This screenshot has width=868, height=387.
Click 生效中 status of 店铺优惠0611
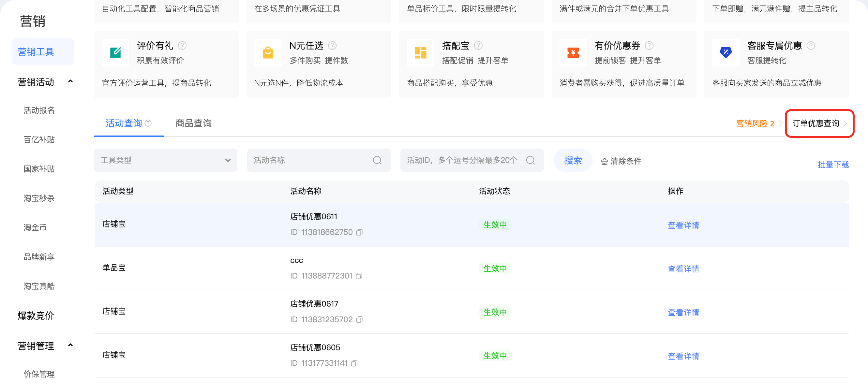point(495,225)
